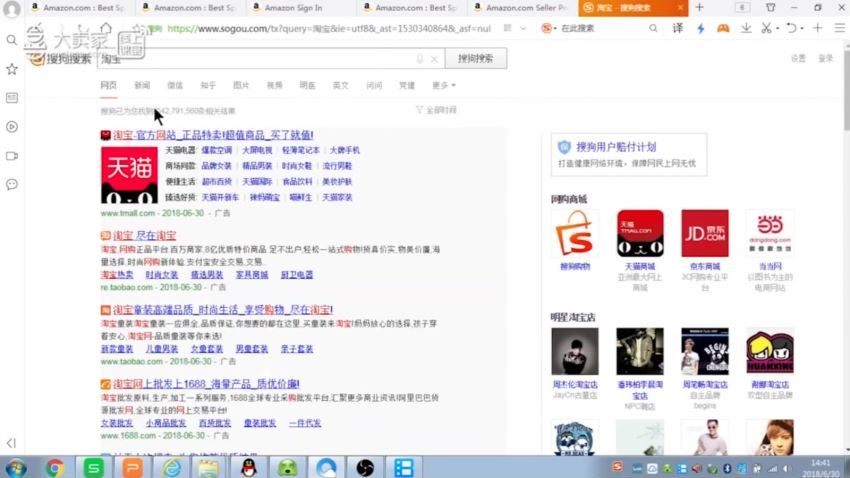Open Google Chrome from the taskbar
The height and width of the screenshot is (478, 850).
[54, 467]
